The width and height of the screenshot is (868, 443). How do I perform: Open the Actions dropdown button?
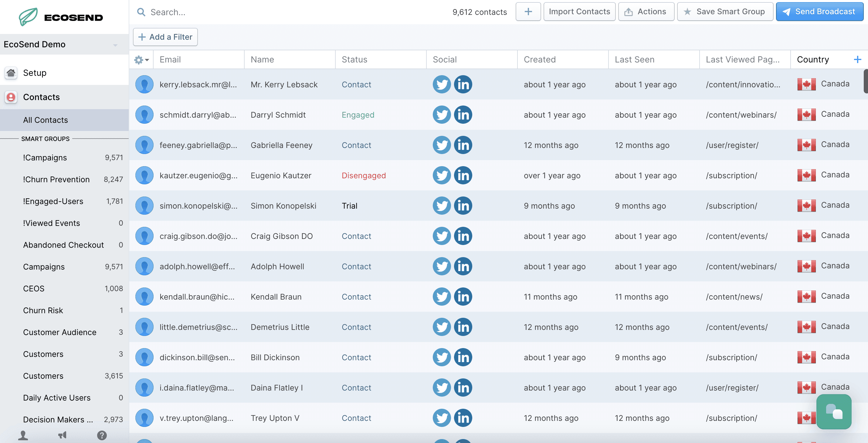(x=646, y=12)
